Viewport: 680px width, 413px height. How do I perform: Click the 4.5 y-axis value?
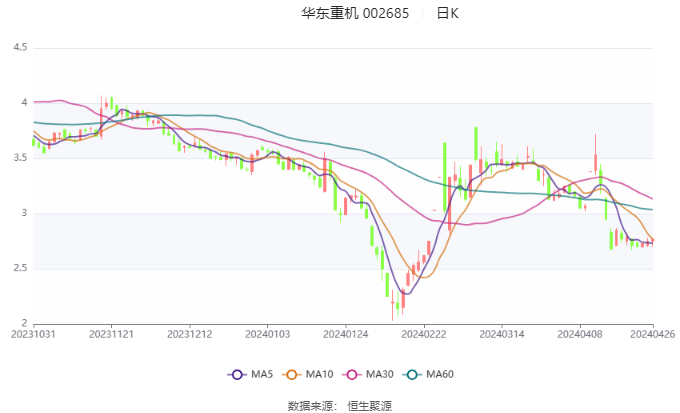pyautogui.click(x=20, y=47)
